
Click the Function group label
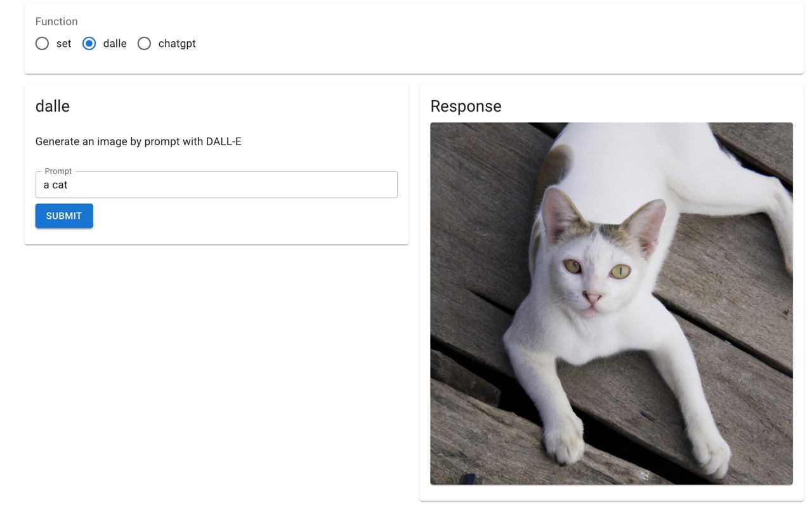coord(56,22)
